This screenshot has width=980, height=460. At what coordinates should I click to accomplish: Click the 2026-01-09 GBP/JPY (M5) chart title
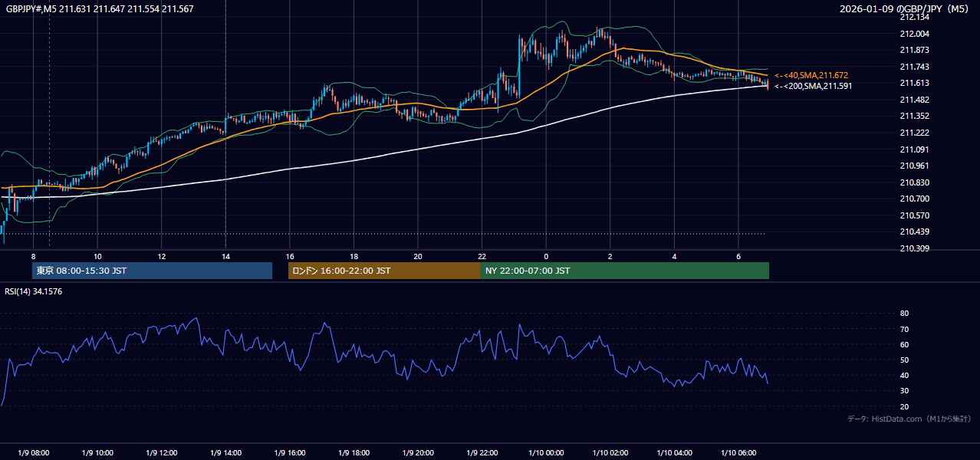[x=904, y=8]
